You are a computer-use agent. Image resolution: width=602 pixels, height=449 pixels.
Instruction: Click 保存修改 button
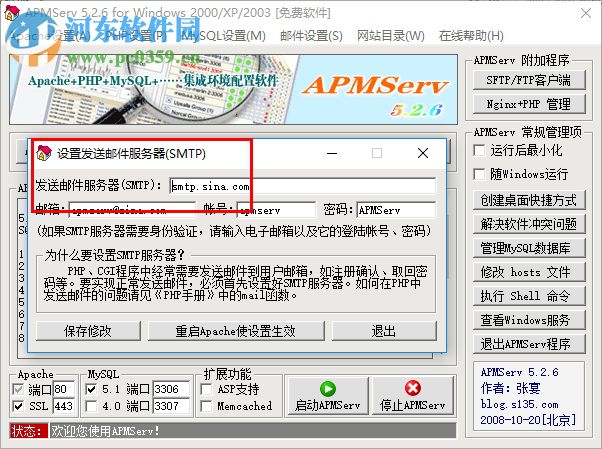[88, 331]
